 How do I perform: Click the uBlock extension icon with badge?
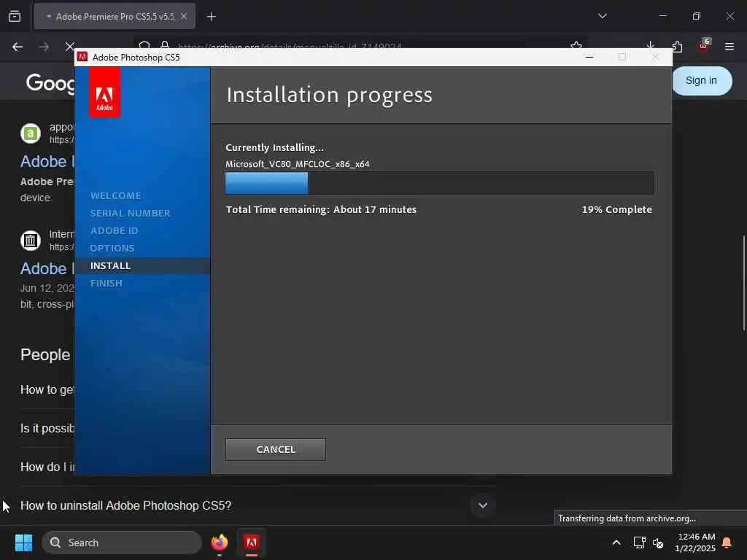click(x=704, y=45)
